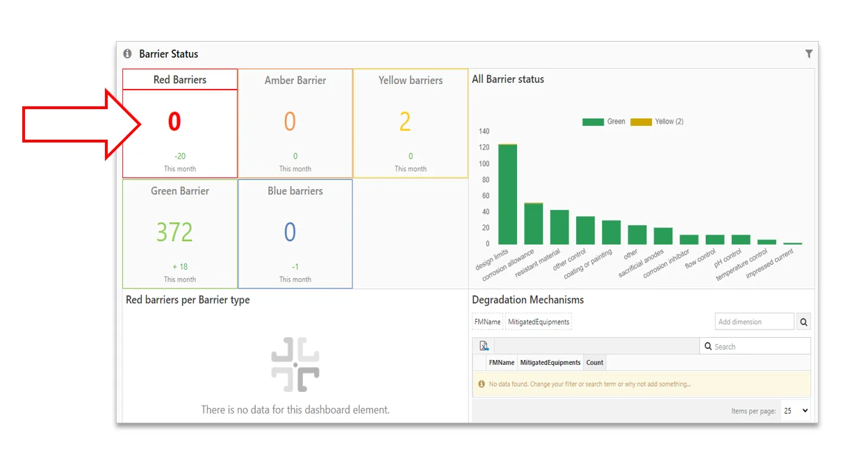
Task: Sort by the MitigatedEquipments column header
Action: [x=550, y=362]
